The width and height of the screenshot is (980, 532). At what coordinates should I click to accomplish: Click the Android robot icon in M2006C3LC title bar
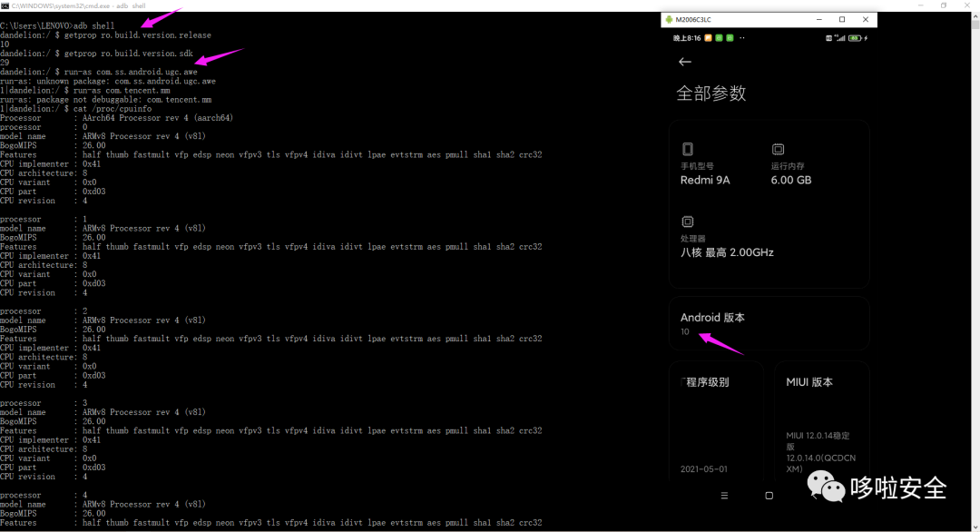point(669,19)
